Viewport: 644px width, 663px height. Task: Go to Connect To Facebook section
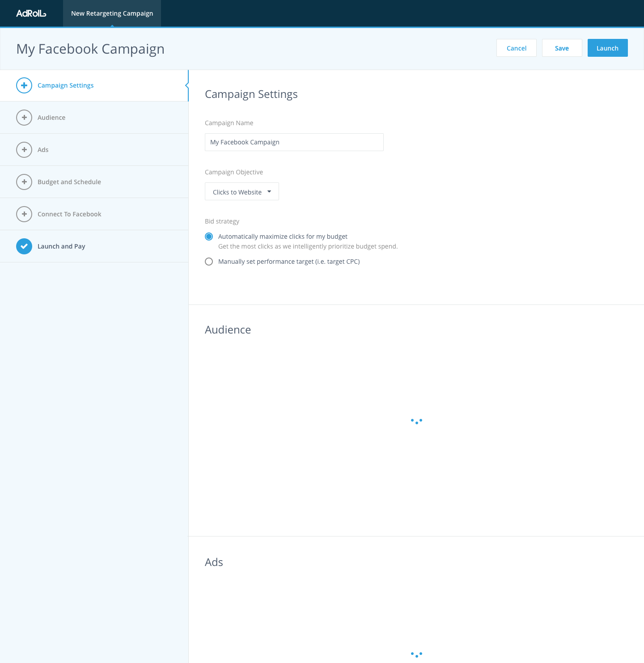[69, 214]
